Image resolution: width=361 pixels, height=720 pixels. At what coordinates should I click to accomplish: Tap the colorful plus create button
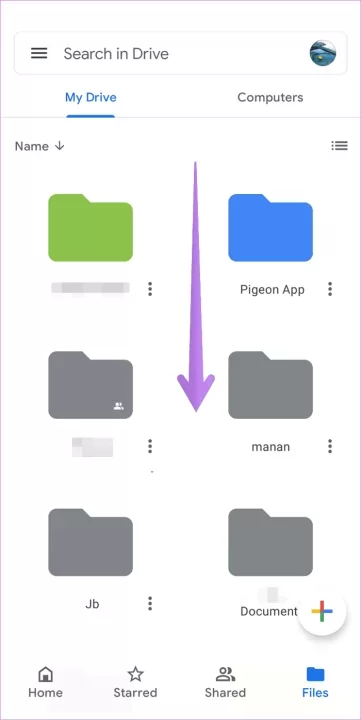(322, 611)
